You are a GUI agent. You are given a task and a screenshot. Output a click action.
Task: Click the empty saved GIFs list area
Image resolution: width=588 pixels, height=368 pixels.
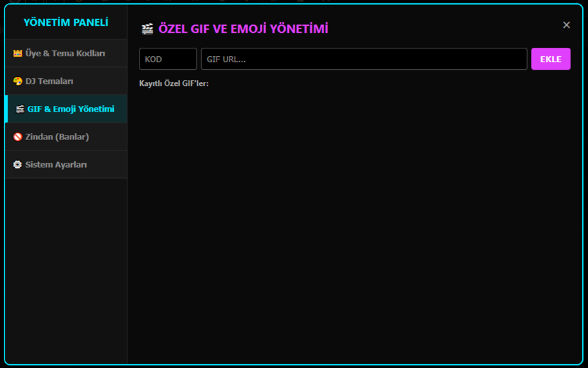[x=354, y=225]
